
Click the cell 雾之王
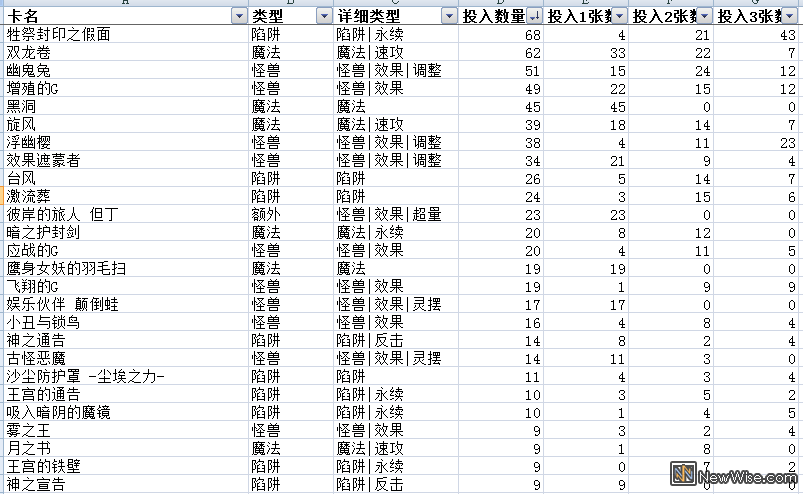(x=126, y=430)
